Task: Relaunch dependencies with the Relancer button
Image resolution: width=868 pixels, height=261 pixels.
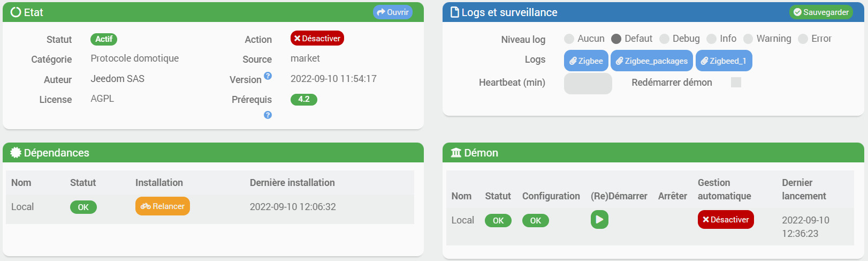Action: click(163, 206)
